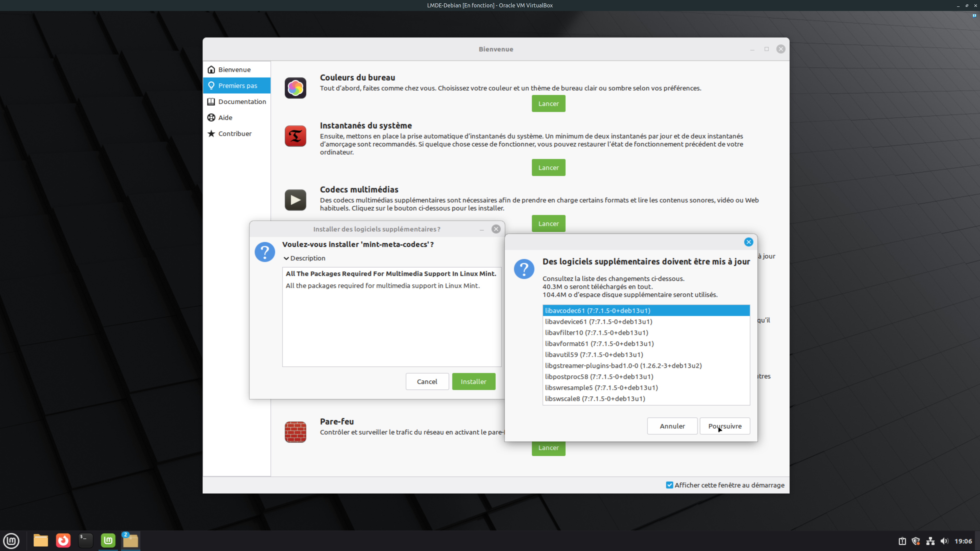The height and width of the screenshot is (551, 980).
Task: Click the 'Pare-feu' heading
Action: tap(337, 421)
